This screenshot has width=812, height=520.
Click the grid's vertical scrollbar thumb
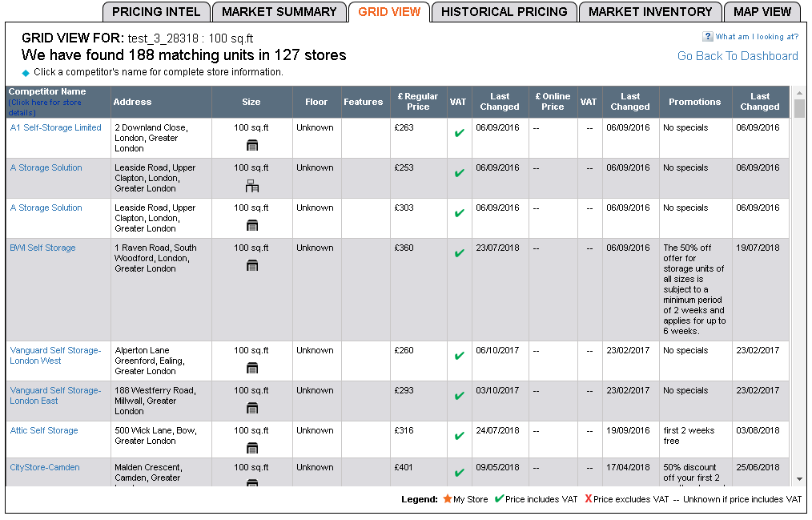click(x=799, y=109)
